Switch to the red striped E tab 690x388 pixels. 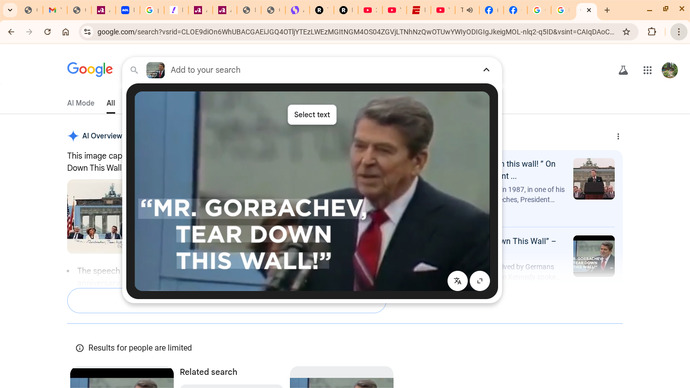click(x=416, y=10)
